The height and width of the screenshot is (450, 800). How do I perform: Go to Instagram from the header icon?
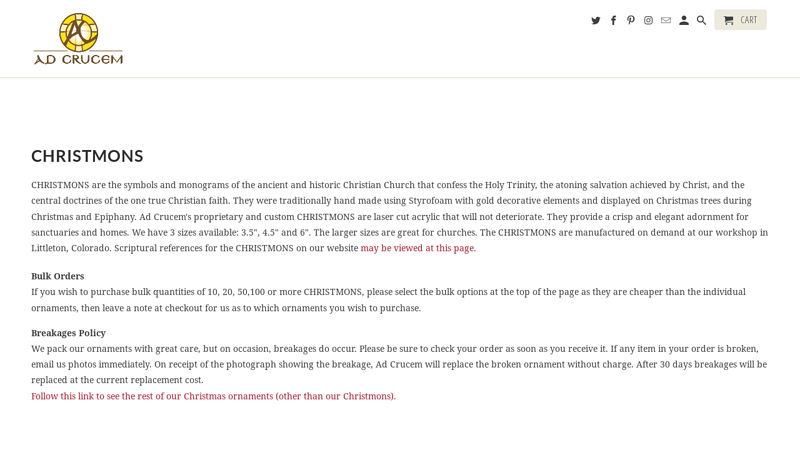[648, 20]
